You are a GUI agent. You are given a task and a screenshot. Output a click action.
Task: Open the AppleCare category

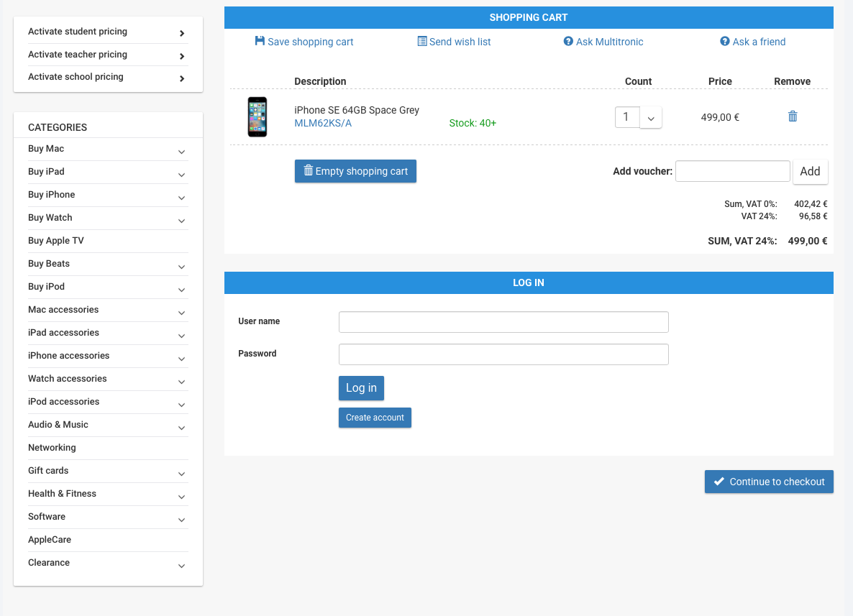click(50, 539)
